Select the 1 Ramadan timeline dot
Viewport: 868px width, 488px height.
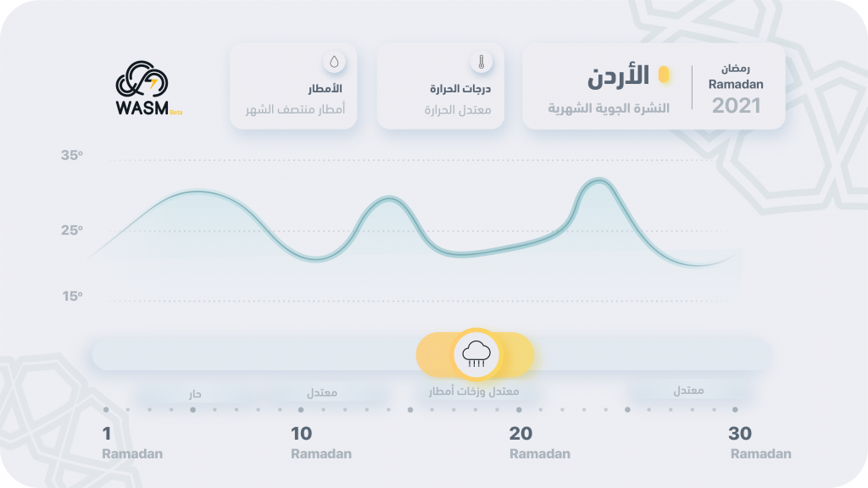106,410
